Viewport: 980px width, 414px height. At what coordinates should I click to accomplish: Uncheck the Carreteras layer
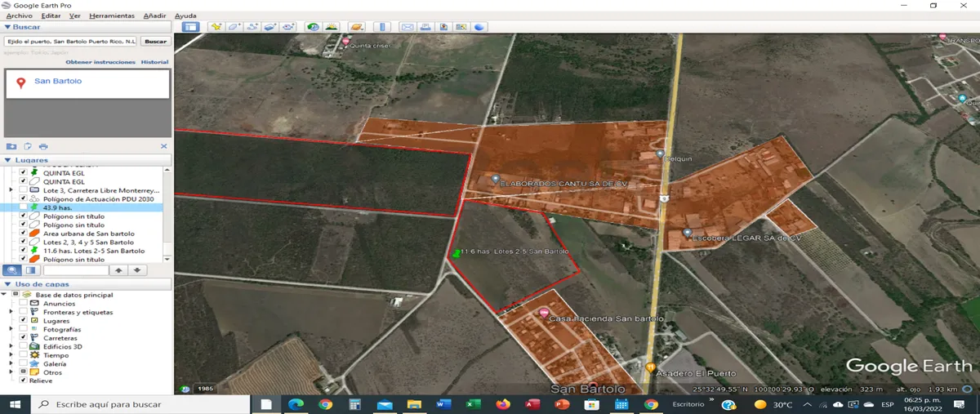[x=24, y=338]
